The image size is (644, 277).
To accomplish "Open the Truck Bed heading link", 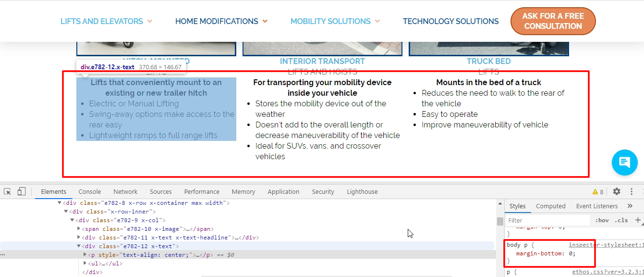I will click(x=488, y=61).
